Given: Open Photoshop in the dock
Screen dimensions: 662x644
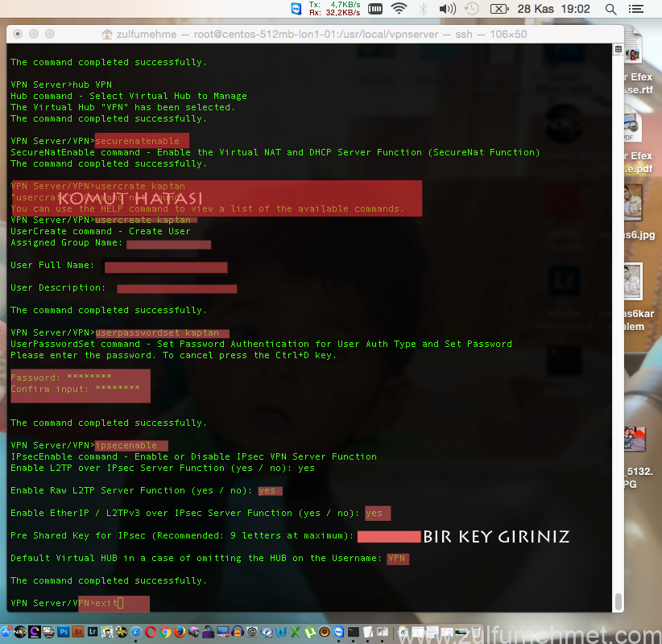Looking at the screenshot, I should tap(64, 632).
